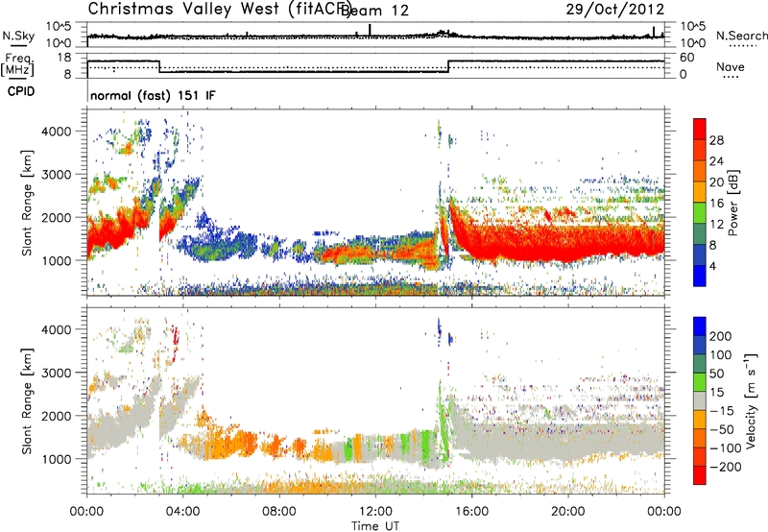Click the red swatch of Power colorbar
The width and height of the screenshot is (768, 532).
pos(700,129)
